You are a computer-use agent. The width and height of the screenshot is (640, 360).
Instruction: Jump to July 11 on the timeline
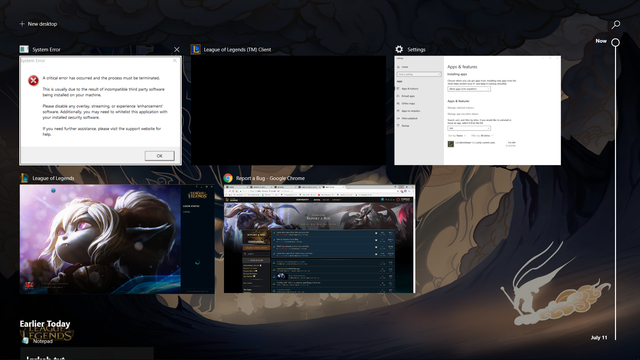pyautogui.click(x=599, y=338)
